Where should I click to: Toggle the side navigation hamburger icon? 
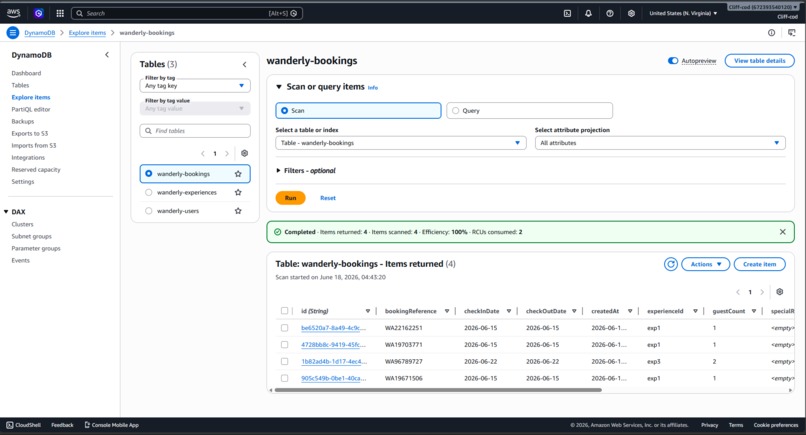13,33
